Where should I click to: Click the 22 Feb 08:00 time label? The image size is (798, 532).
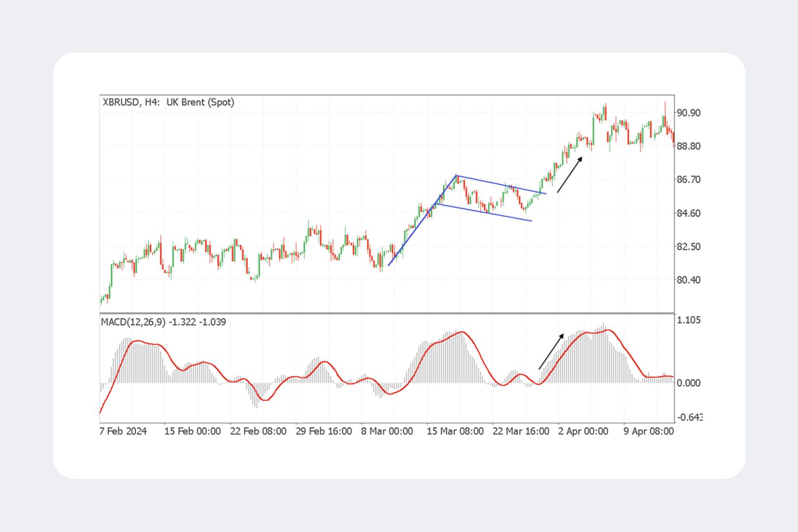point(258,431)
